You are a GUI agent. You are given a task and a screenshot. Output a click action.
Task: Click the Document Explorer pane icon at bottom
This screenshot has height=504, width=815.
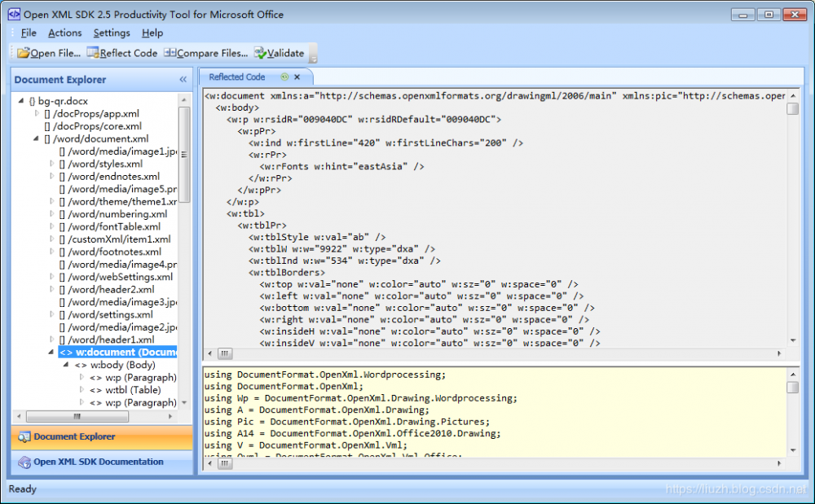coord(24,437)
